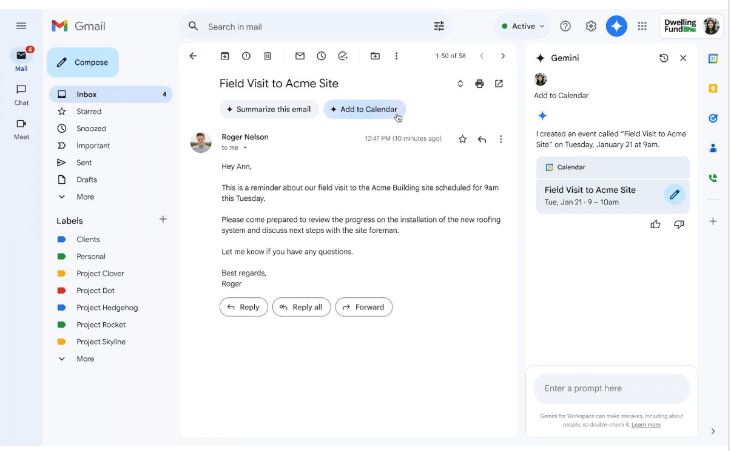This screenshot has width=730, height=451.
Task: Archive this email using the toolbar icon
Action: point(225,56)
